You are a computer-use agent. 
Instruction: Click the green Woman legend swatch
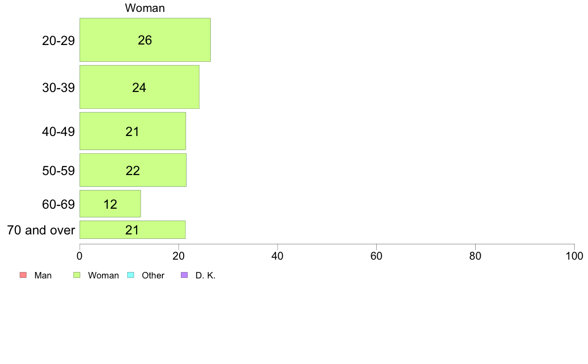pos(77,275)
